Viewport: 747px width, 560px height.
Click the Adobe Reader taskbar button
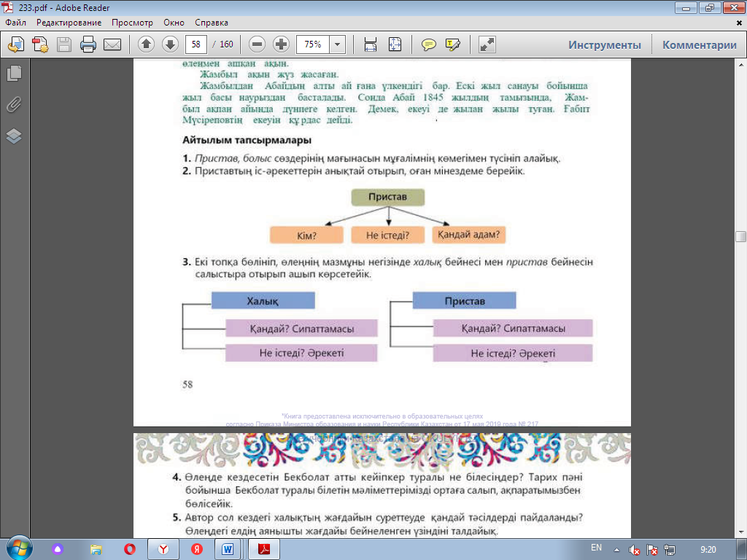pos(264,550)
